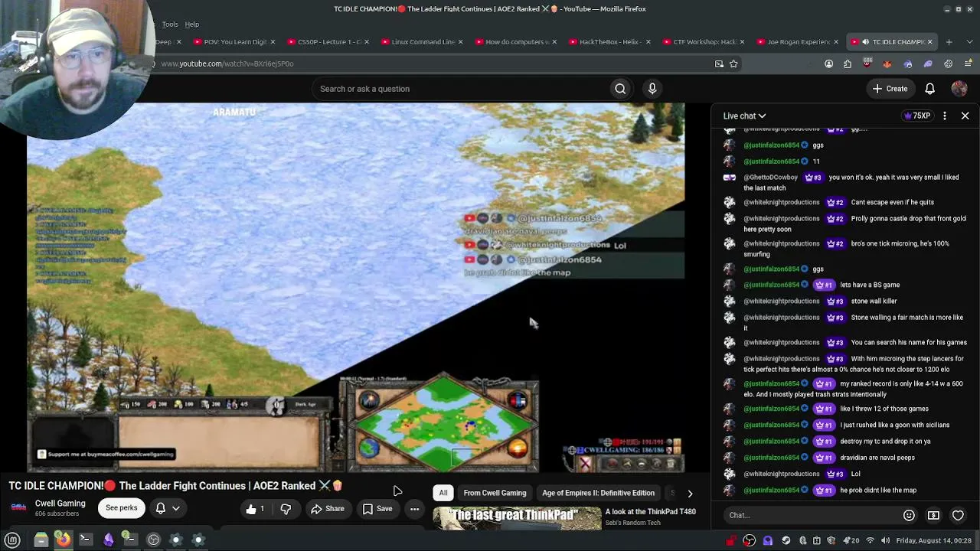
Task: Open the Obsidian app in the taskbar
Action: [108, 540]
